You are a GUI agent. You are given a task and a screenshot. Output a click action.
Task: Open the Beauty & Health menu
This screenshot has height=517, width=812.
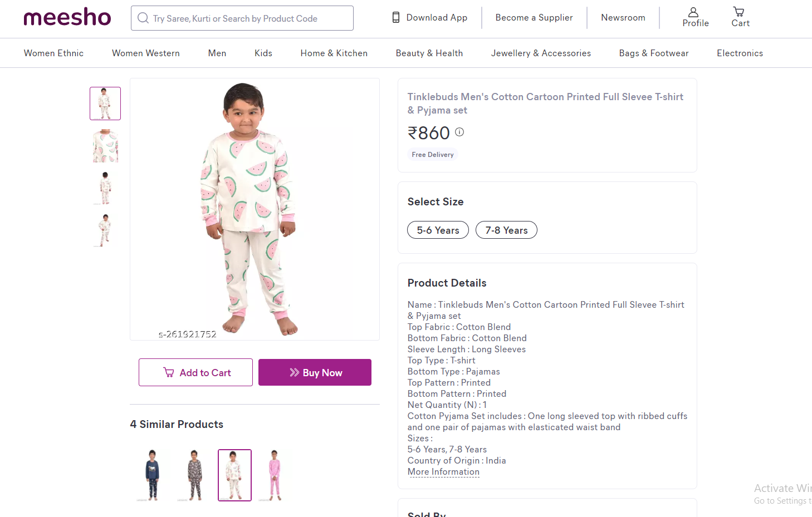pyautogui.click(x=429, y=53)
